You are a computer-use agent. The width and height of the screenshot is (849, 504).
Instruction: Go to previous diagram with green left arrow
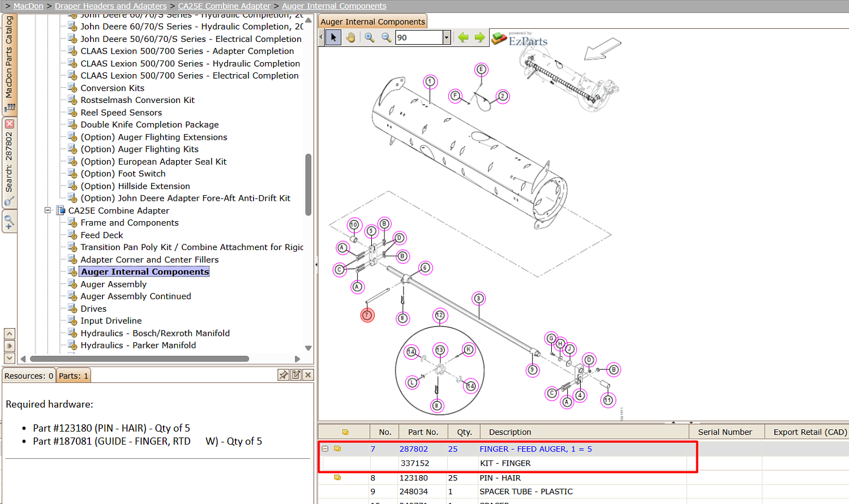(x=464, y=37)
